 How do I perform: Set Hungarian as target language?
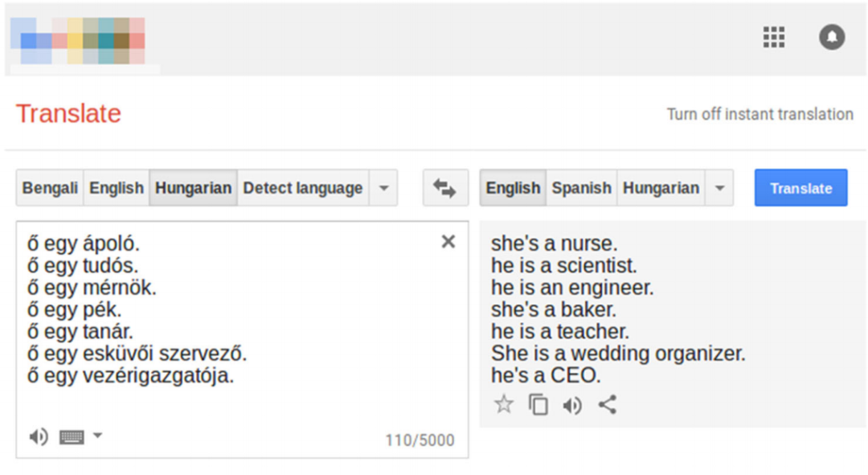click(x=661, y=188)
